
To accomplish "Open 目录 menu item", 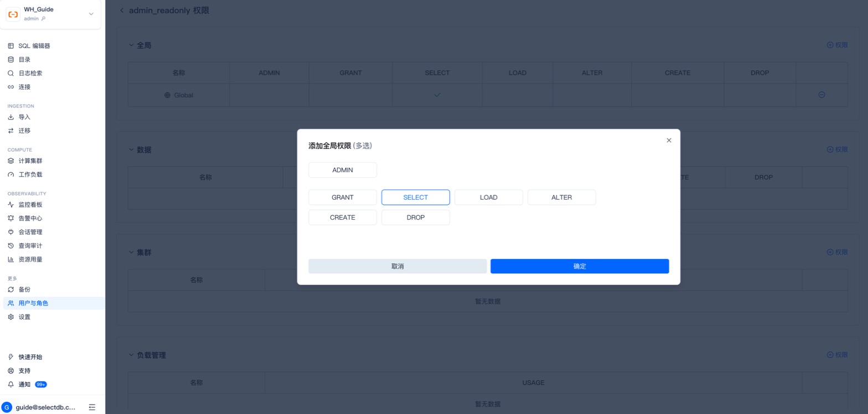I will (x=54, y=60).
